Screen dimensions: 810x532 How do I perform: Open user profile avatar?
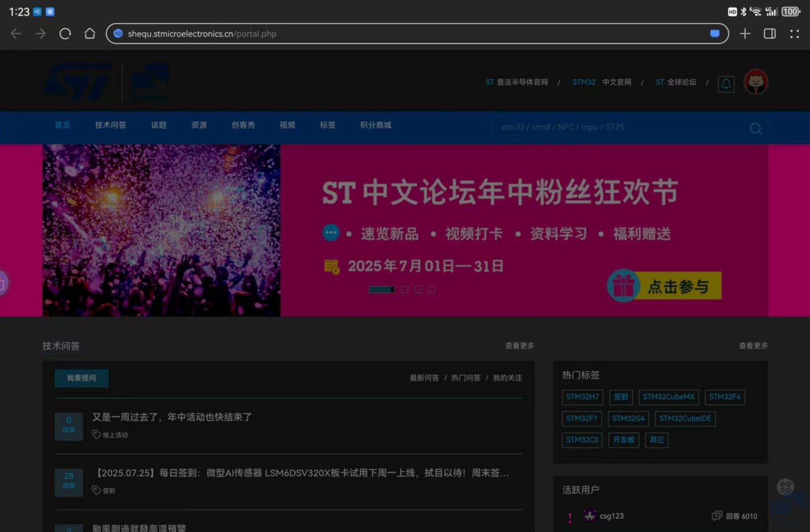click(x=756, y=82)
